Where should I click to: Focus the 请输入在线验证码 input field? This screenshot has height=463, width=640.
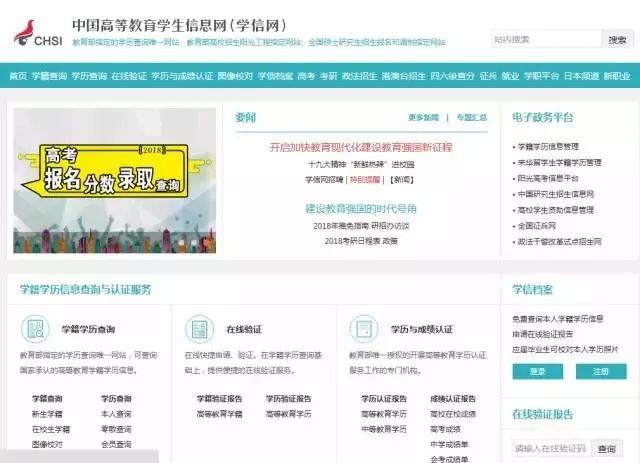551,448
